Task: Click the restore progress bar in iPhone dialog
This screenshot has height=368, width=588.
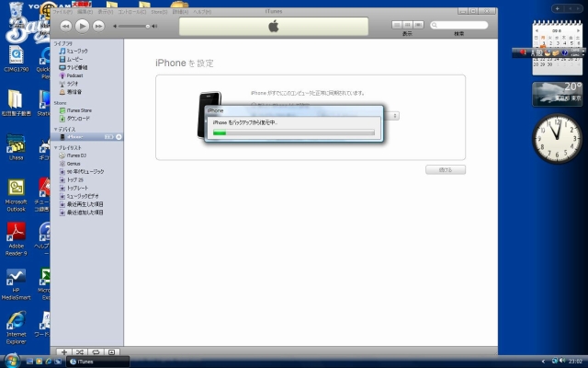Action: (294, 132)
